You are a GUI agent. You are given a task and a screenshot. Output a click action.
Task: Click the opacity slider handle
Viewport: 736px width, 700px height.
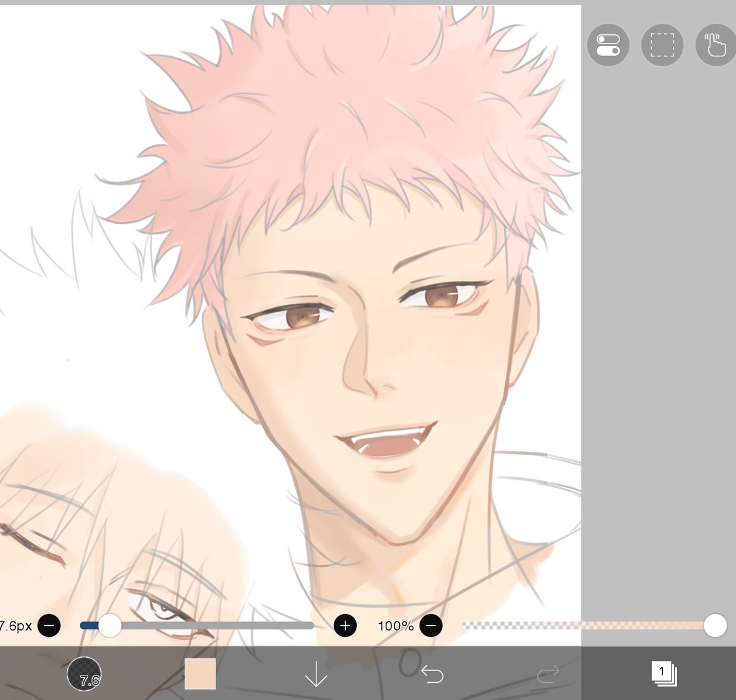click(715, 626)
